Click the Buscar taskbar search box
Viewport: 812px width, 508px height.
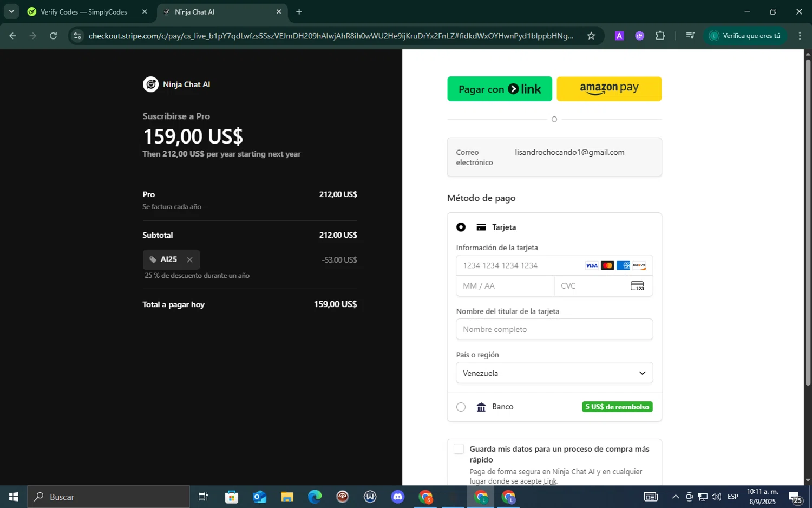point(108,497)
